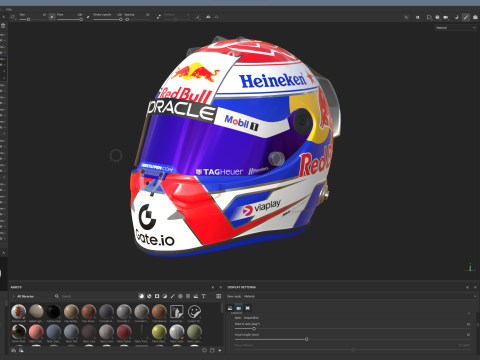Filter assets by environments icon

[x=196, y=296]
